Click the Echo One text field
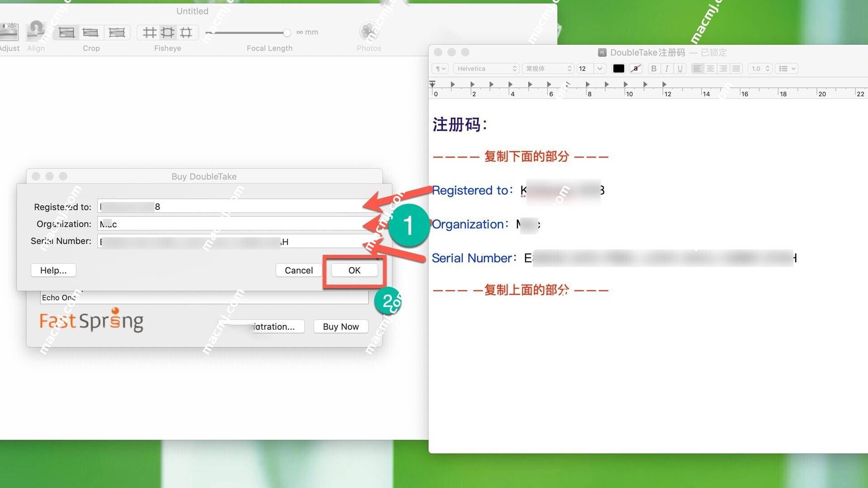 tap(204, 297)
